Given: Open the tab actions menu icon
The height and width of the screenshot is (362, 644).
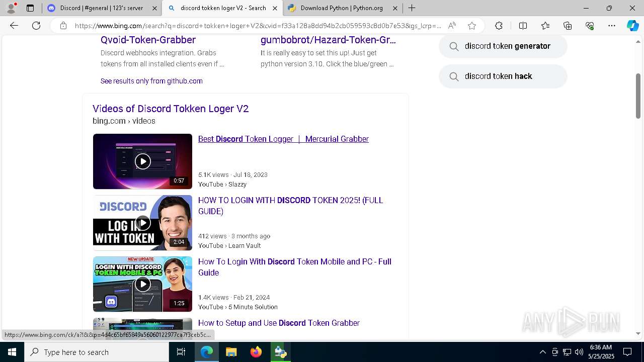Looking at the screenshot, I should point(30,8).
